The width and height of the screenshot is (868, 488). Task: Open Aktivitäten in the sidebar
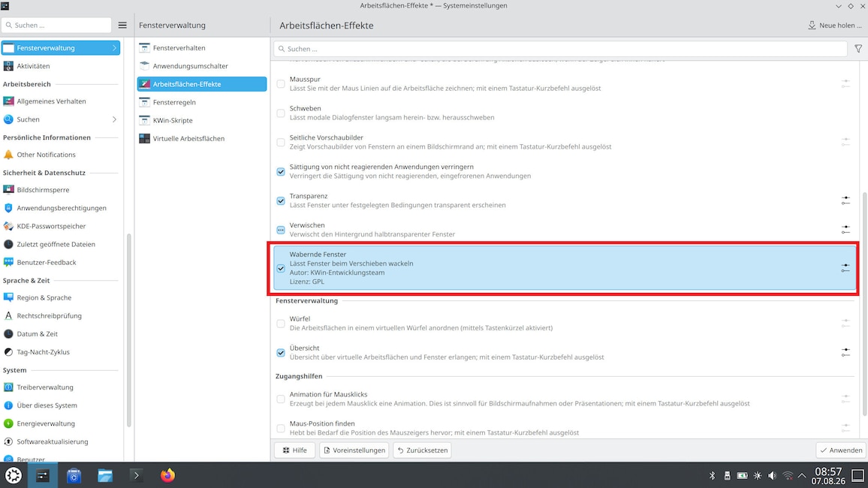pyautogui.click(x=60, y=66)
